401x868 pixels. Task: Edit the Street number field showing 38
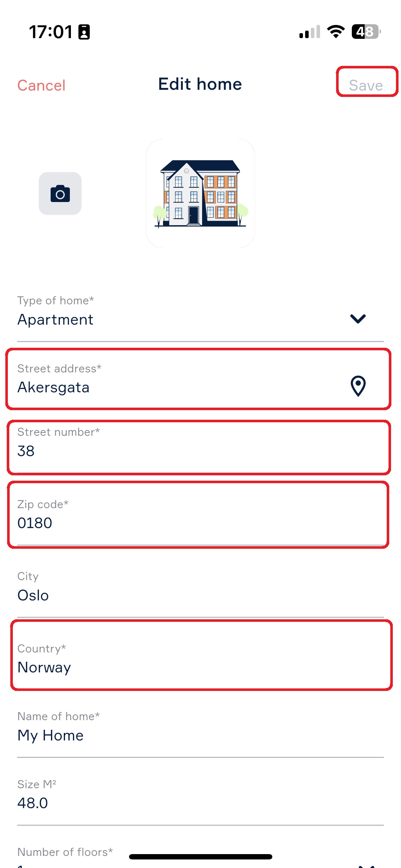pyautogui.click(x=199, y=448)
